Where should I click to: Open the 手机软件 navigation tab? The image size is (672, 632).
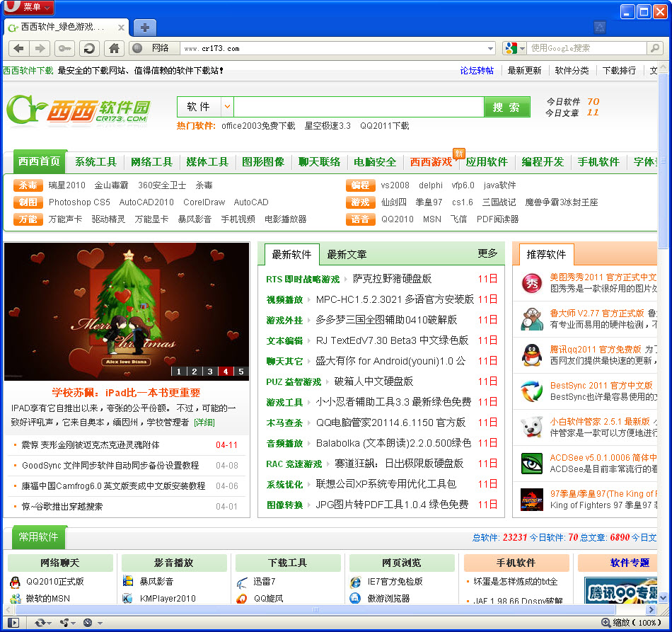coord(598,162)
